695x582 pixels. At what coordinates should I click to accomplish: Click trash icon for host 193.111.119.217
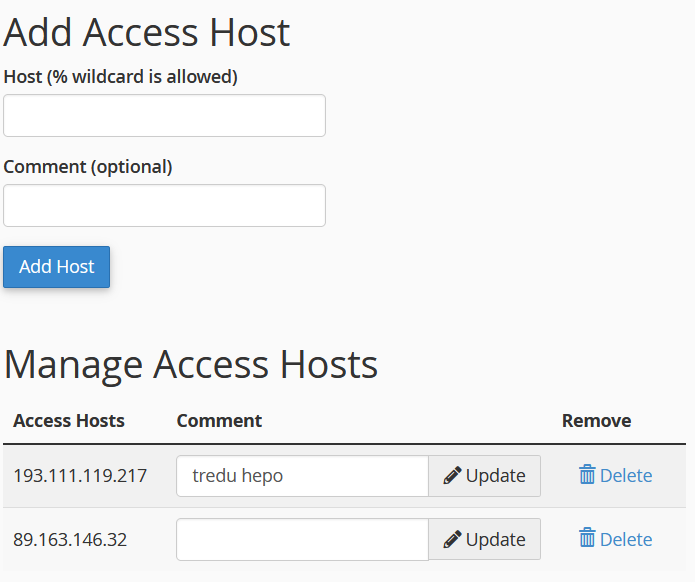click(x=587, y=475)
